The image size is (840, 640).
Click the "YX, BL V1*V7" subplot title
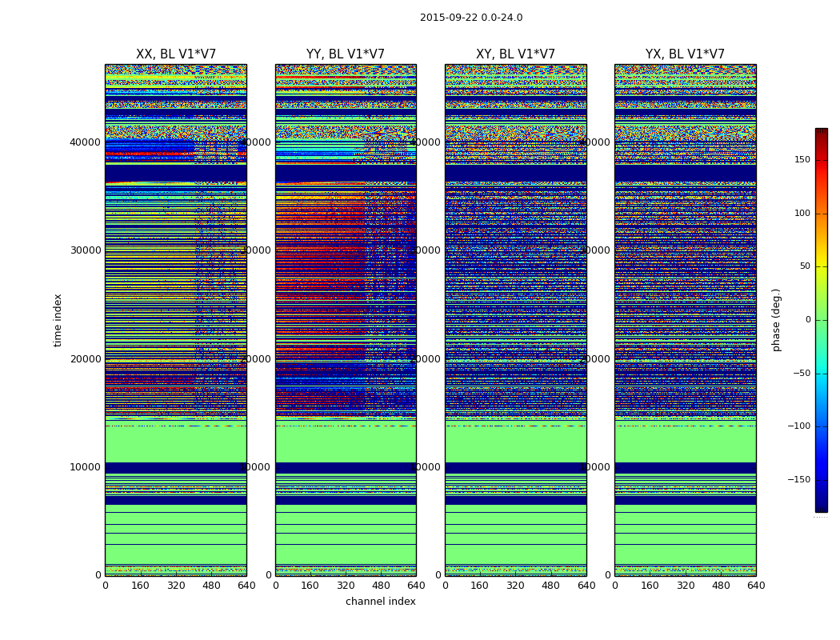[x=685, y=54]
